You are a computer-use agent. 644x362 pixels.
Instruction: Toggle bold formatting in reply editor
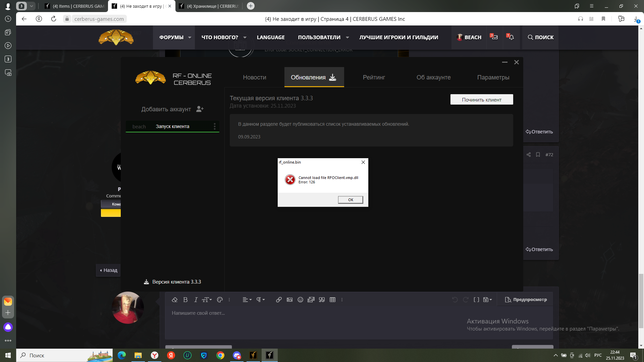point(185,300)
